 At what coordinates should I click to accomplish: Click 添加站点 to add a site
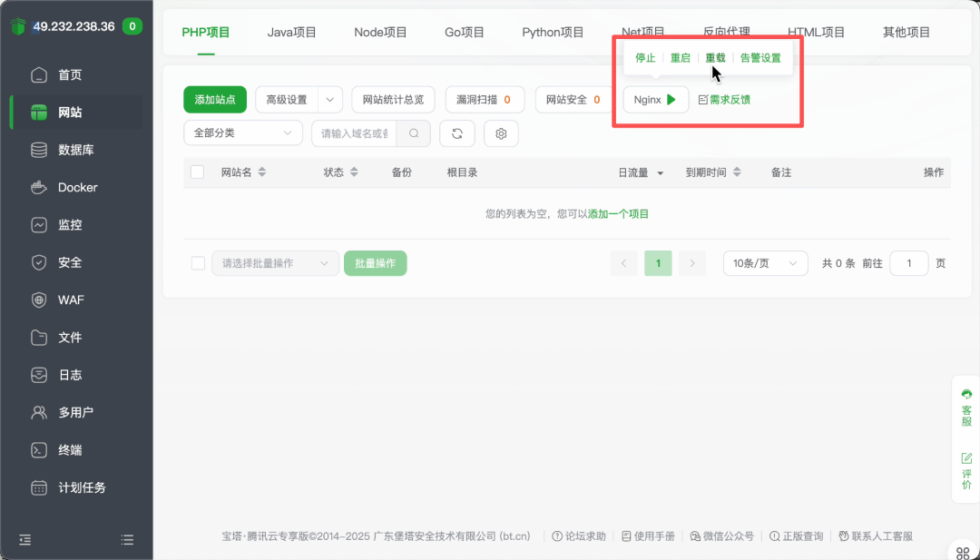214,99
